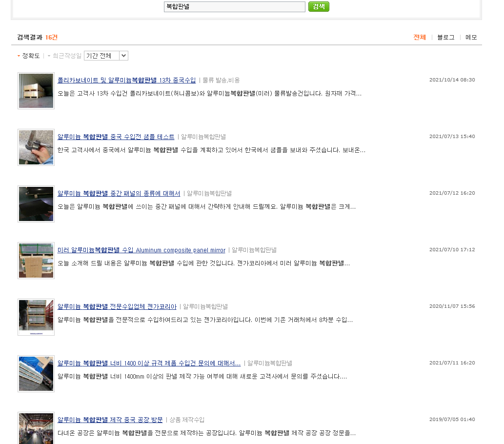The height and width of the screenshot is (444, 504).
Task: Open thumbnail of 중국 공장 방문 post
Action: (36, 428)
